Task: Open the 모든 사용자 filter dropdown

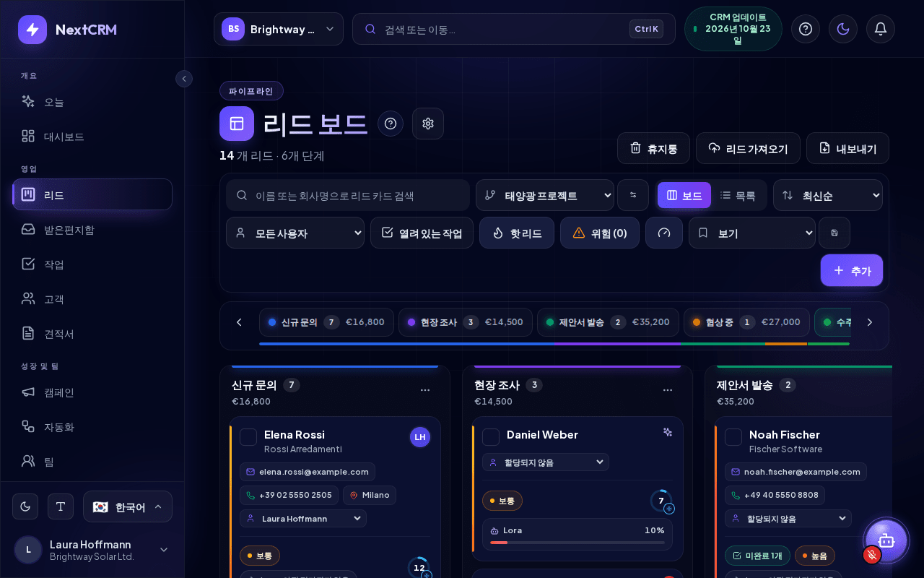Action: [x=295, y=233]
